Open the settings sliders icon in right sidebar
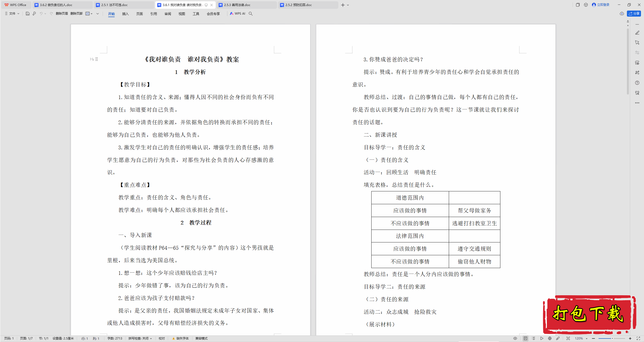Image resolution: width=644 pixels, height=342 pixels. click(x=637, y=53)
